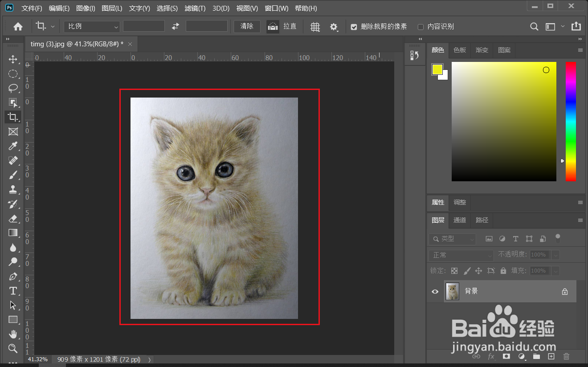Select the Eyedropper tool
The height and width of the screenshot is (367, 588).
(13, 146)
